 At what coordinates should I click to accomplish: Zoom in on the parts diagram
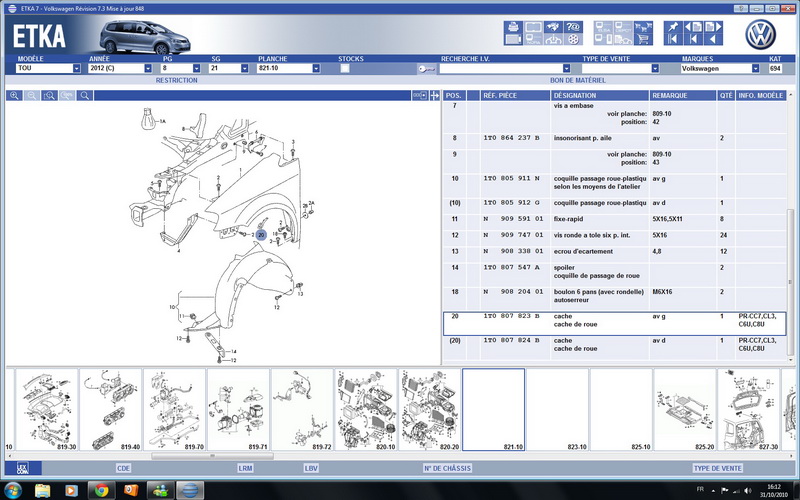(x=14, y=95)
